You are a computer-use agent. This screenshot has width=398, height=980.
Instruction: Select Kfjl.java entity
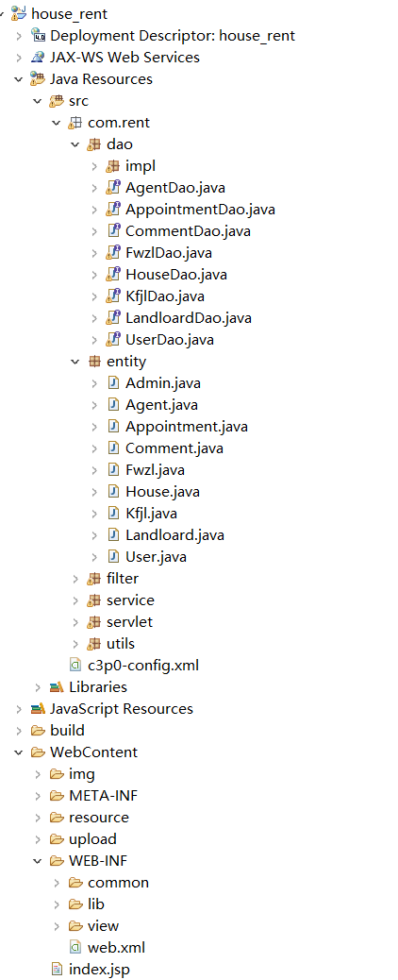[151, 513]
